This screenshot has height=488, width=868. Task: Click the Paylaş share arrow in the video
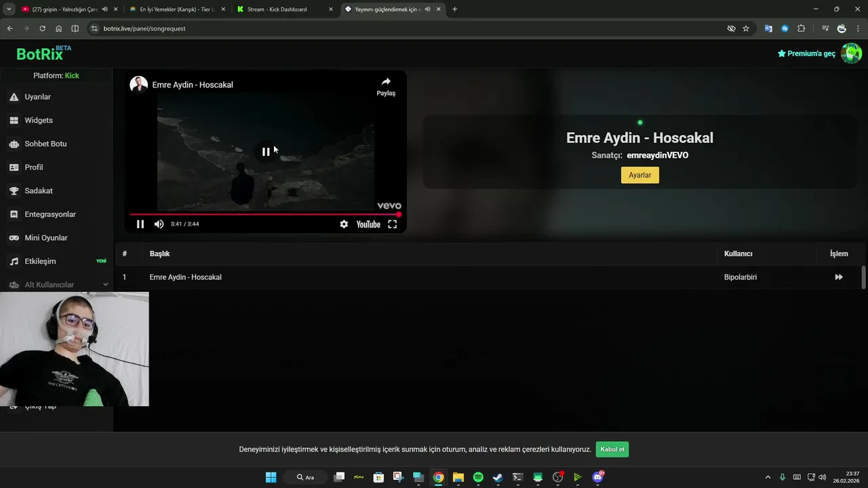coord(386,86)
